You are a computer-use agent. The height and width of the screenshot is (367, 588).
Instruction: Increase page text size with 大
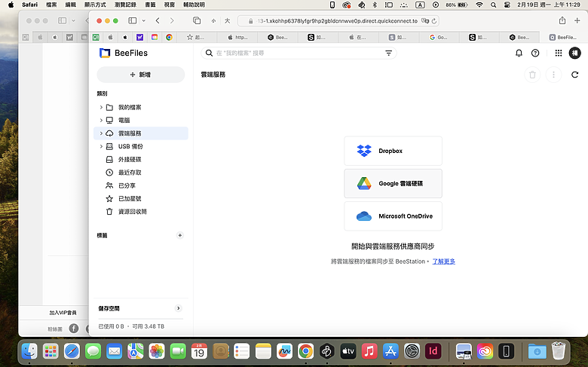227,21
